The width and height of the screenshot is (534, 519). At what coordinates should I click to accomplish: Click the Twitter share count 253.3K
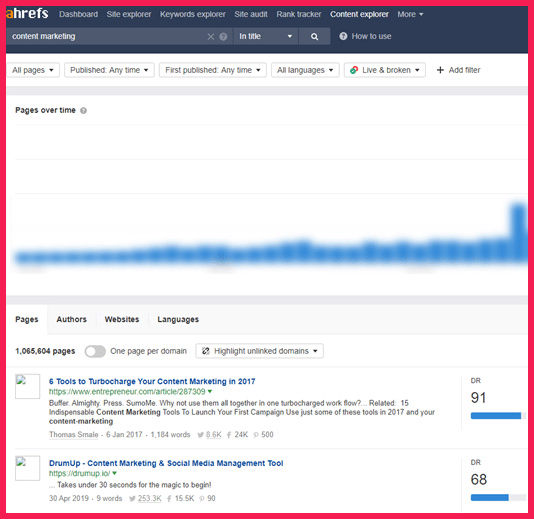click(x=150, y=498)
